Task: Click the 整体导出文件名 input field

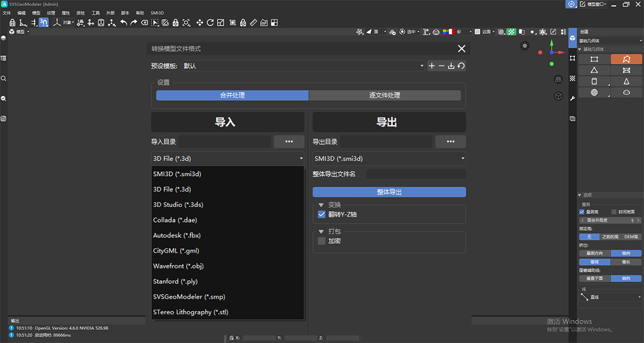Action: pos(416,174)
